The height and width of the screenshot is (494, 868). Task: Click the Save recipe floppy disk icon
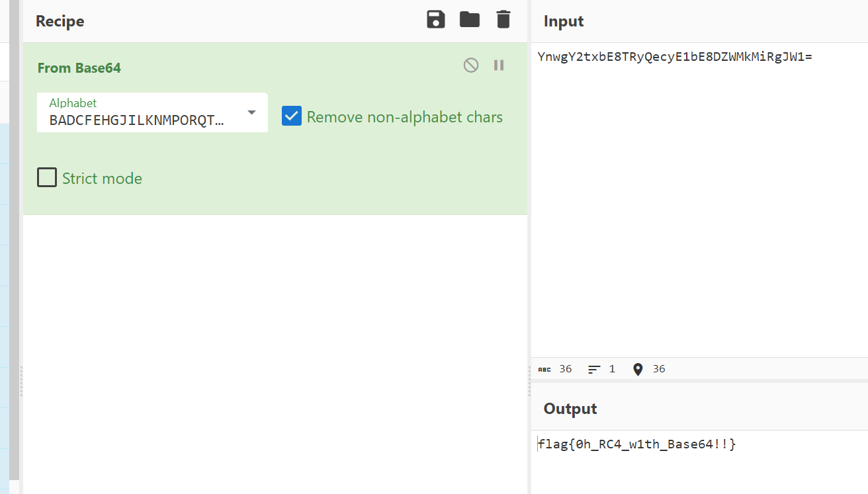(x=436, y=20)
